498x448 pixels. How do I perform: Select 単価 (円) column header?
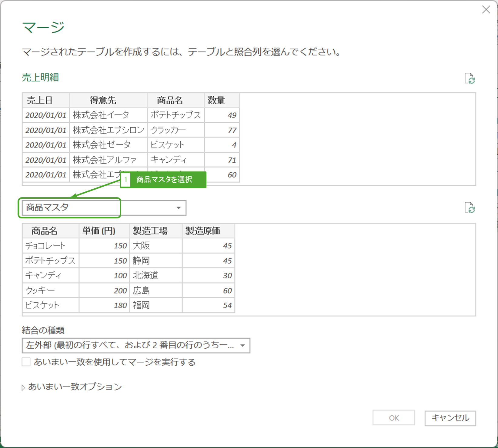(99, 231)
